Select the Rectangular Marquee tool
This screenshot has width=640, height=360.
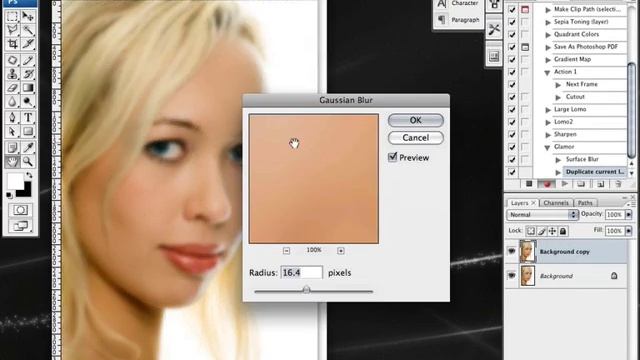[12, 16]
